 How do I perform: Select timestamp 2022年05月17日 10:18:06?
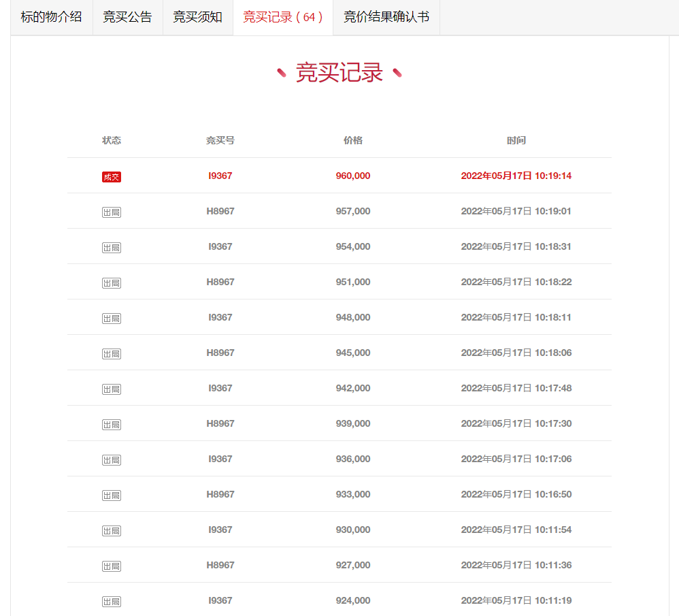pos(516,353)
